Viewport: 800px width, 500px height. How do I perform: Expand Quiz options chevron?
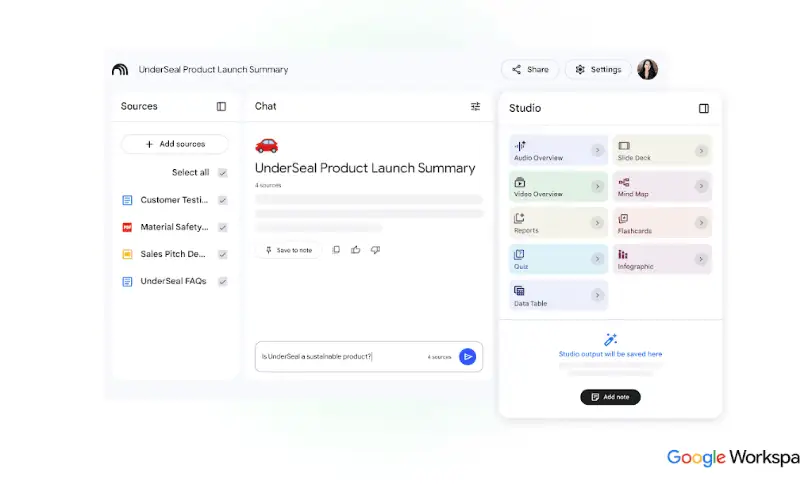(x=597, y=259)
